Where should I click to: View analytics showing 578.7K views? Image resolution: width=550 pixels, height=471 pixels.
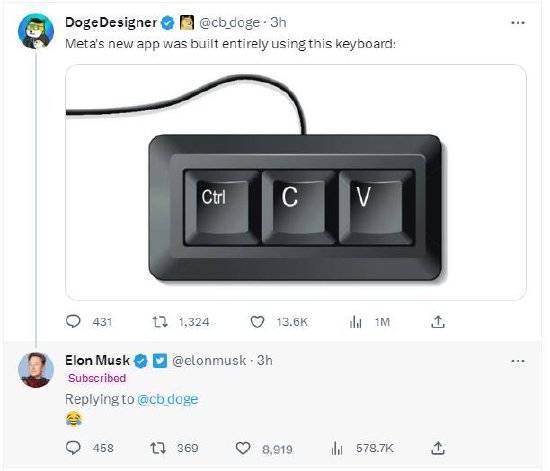pos(337,448)
